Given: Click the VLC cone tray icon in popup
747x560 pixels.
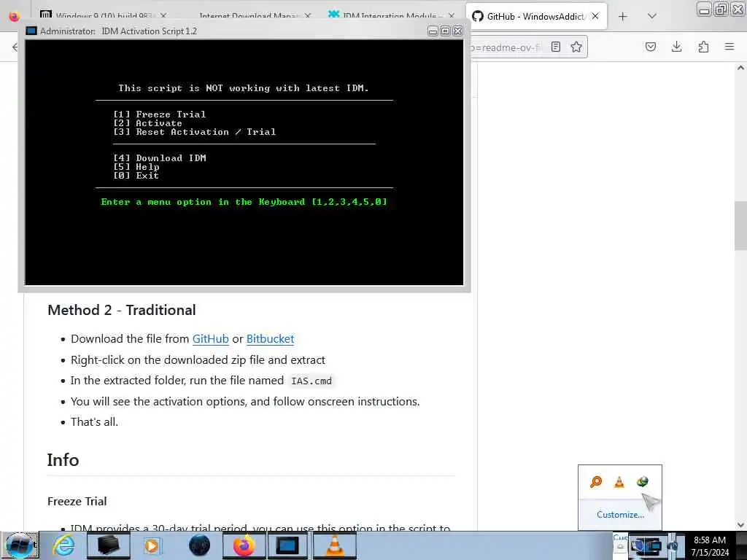Looking at the screenshot, I should point(619,482).
